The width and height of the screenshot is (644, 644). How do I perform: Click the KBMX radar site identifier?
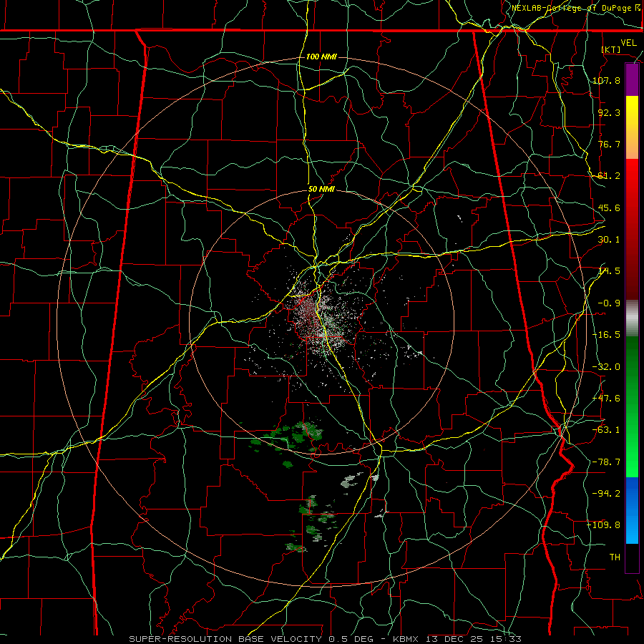[406, 639]
